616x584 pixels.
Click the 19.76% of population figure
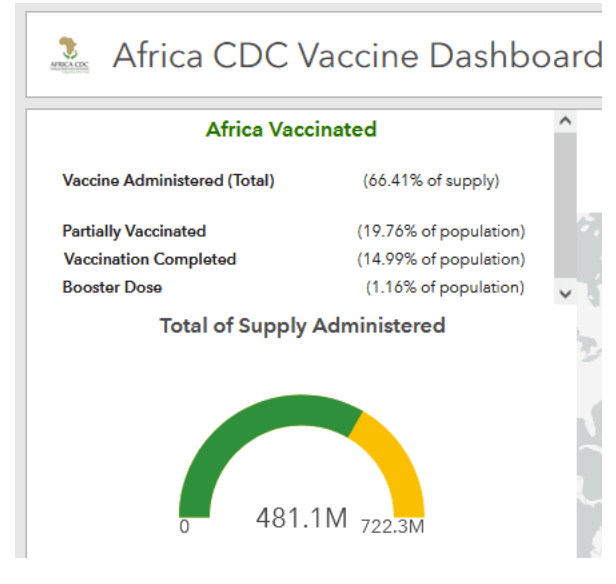pyautogui.click(x=441, y=231)
